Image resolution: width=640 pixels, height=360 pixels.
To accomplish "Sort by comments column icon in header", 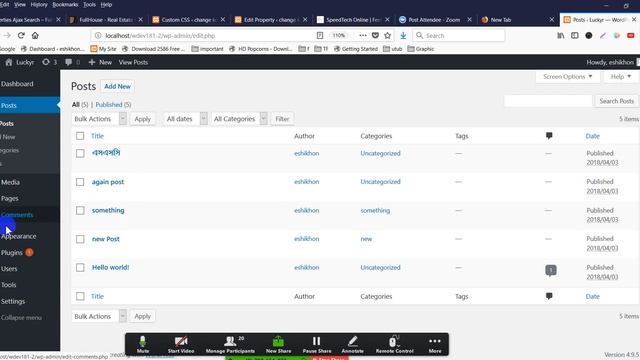I will pyautogui.click(x=549, y=136).
